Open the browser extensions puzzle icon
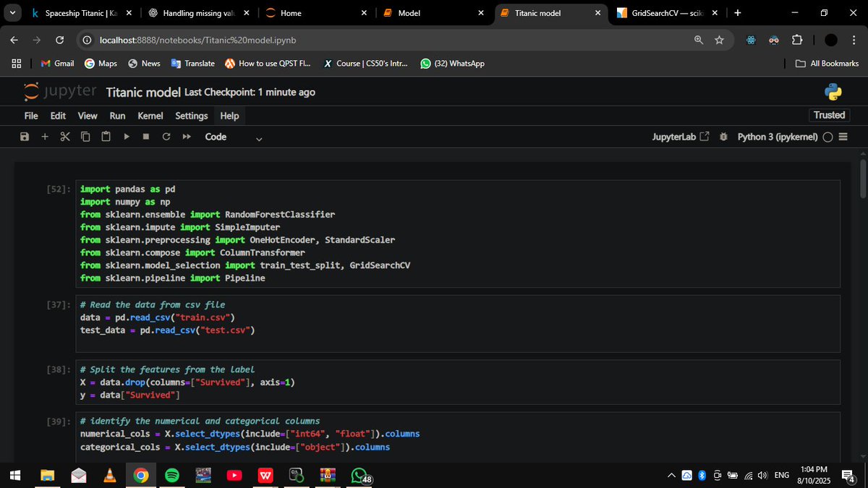The width and height of the screenshot is (868, 488). click(x=797, y=40)
